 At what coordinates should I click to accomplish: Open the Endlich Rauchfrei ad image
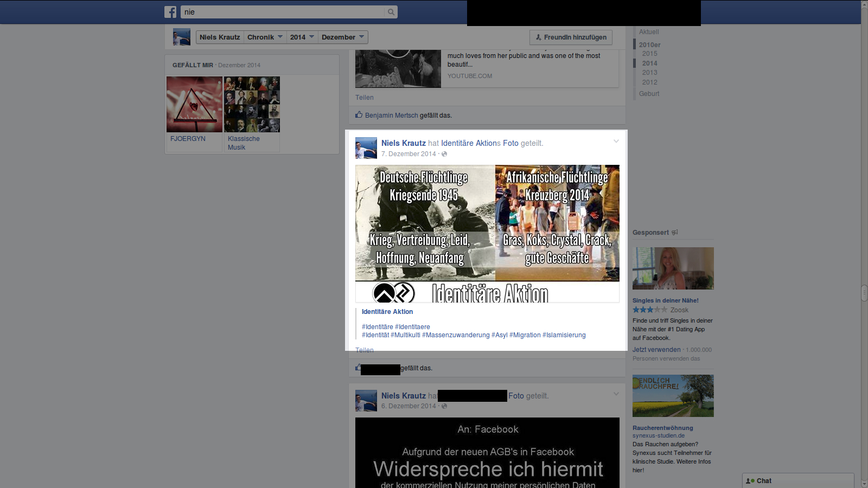click(673, 396)
